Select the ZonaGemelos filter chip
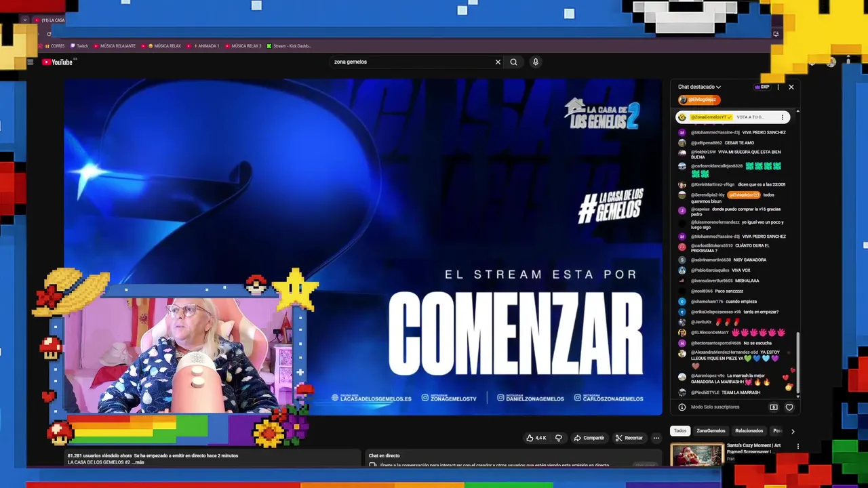Image resolution: width=868 pixels, height=488 pixels. tap(711, 431)
